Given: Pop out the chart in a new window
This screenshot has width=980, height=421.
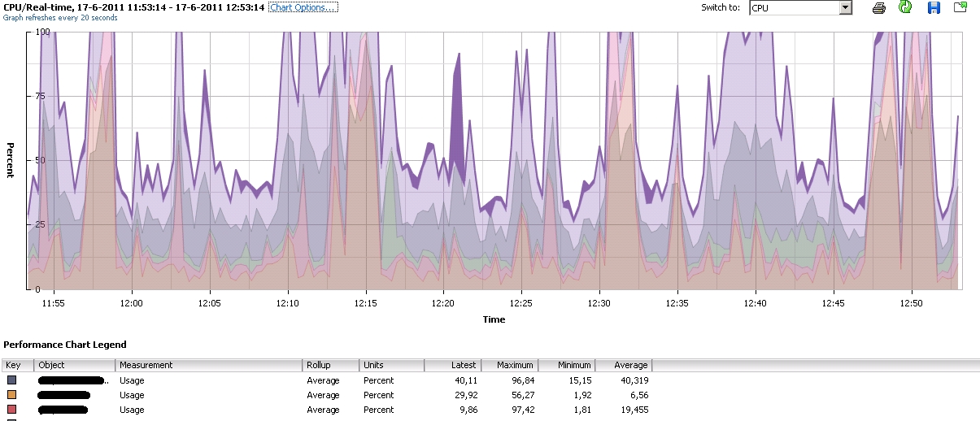Looking at the screenshot, I should 960,8.
